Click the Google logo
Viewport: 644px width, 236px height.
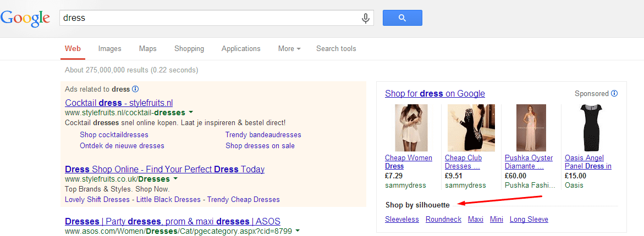tap(25, 18)
